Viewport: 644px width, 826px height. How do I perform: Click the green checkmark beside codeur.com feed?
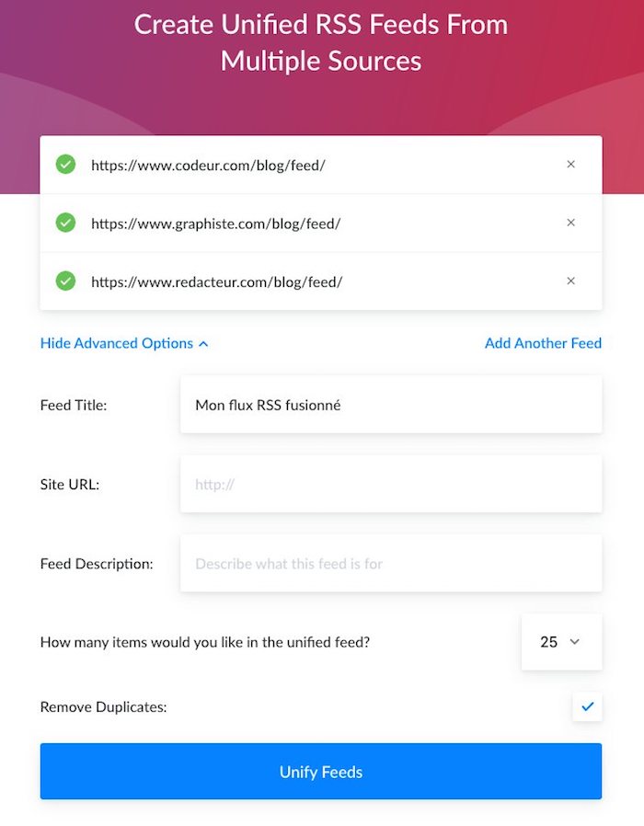pyautogui.click(x=65, y=165)
